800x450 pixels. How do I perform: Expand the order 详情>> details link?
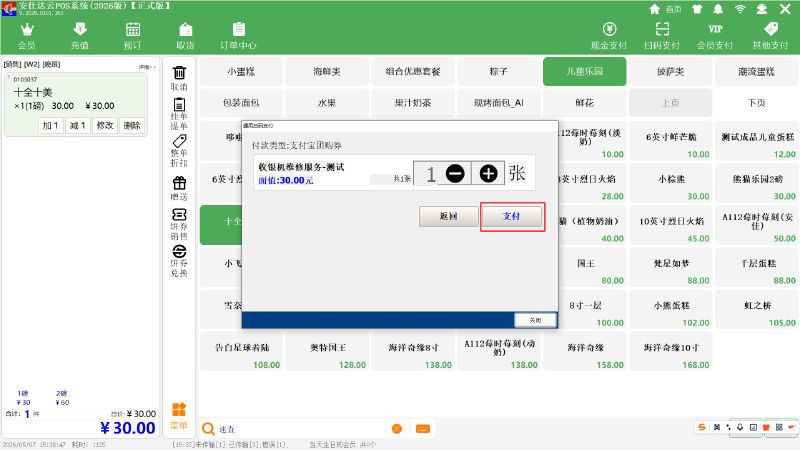[x=147, y=67]
